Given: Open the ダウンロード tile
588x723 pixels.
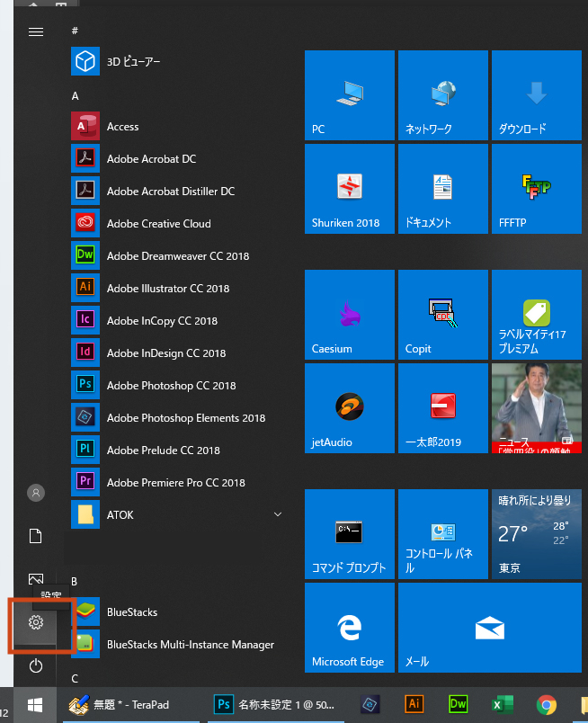Looking at the screenshot, I should click(x=537, y=95).
